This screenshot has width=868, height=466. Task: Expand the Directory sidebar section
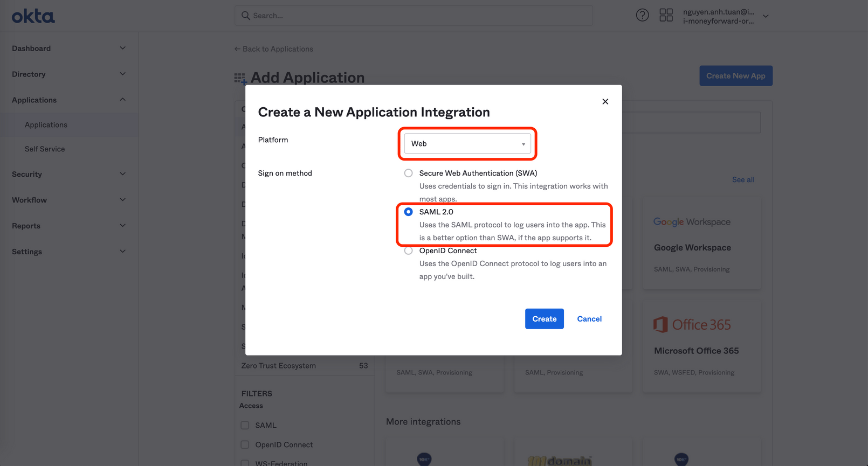click(x=69, y=74)
